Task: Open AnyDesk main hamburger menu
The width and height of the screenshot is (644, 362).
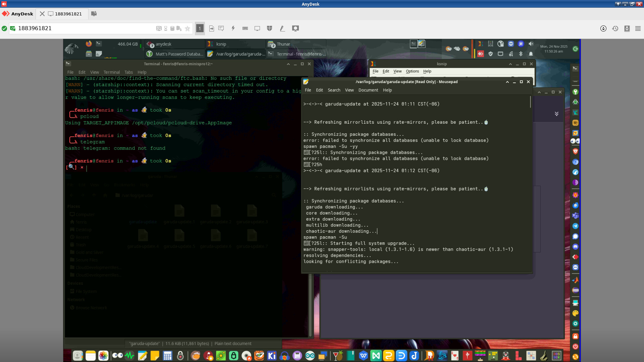Action: click(x=638, y=28)
